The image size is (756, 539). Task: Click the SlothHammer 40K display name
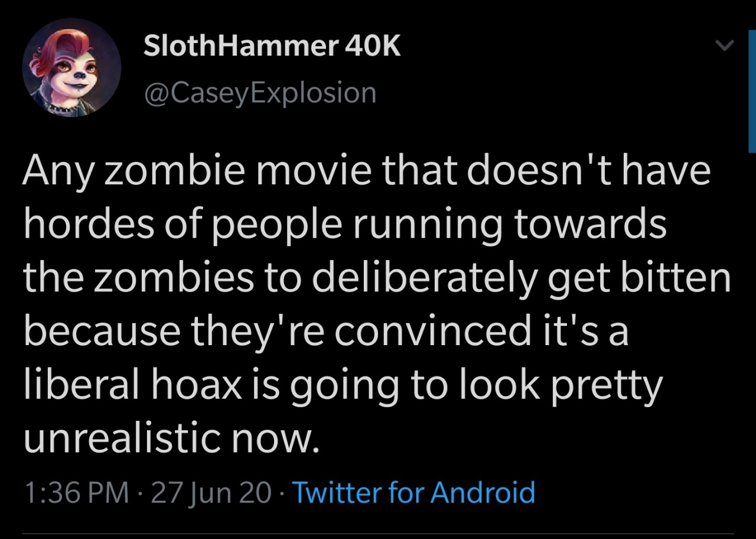click(272, 46)
